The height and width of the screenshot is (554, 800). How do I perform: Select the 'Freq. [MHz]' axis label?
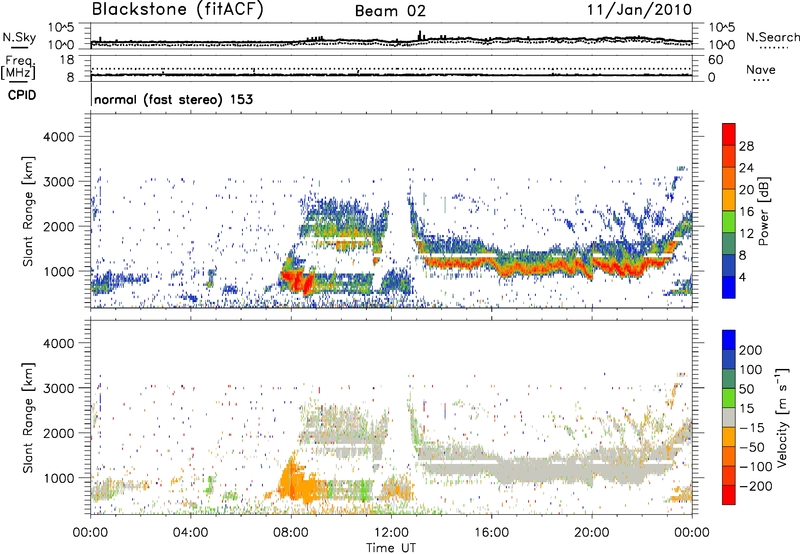(x=19, y=67)
